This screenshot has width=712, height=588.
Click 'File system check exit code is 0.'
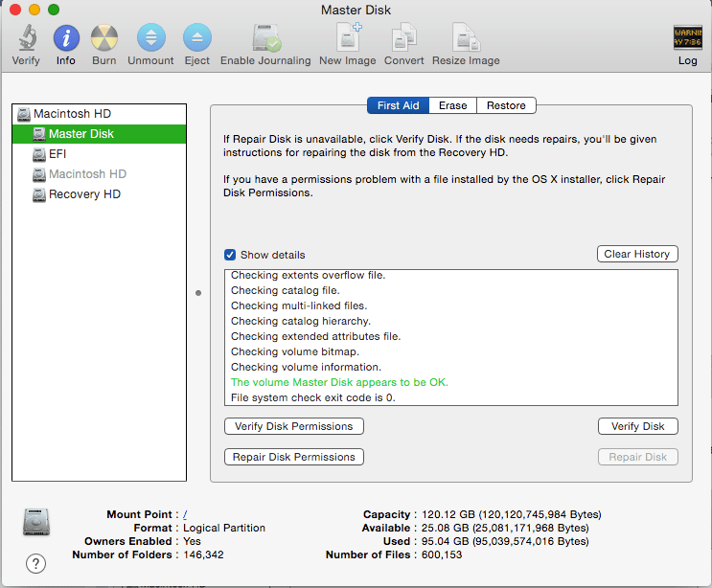pyautogui.click(x=312, y=397)
